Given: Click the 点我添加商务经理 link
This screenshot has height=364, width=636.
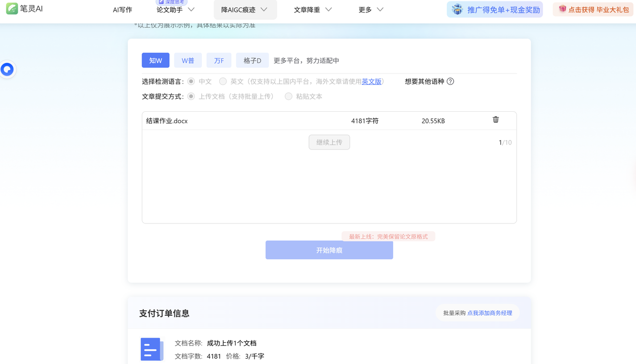Looking at the screenshot, I should pyautogui.click(x=489, y=313).
